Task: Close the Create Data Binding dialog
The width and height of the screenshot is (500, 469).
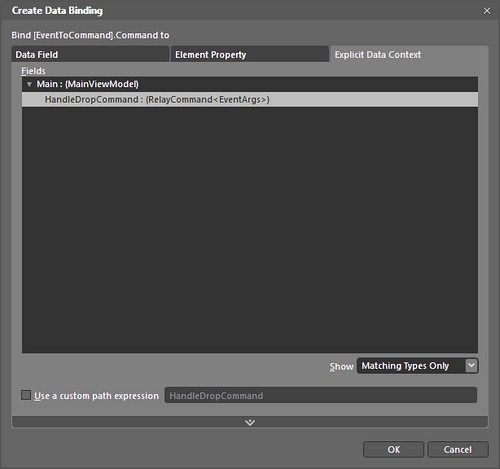Action: point(487,11)
